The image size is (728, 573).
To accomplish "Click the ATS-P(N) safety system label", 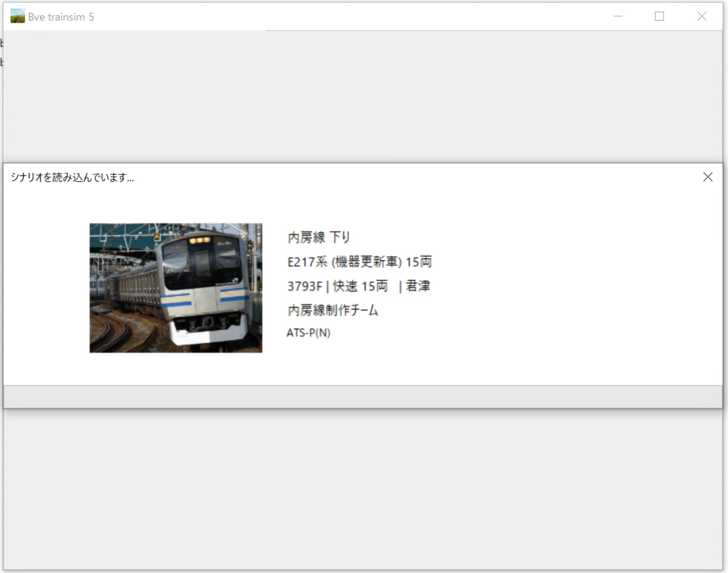I will tap(309, 333).
